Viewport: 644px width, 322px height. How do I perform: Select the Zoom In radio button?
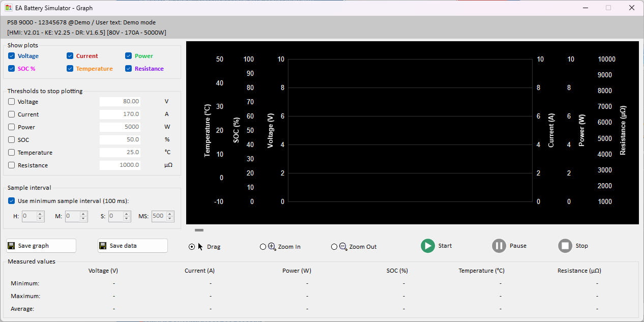[263, 247]
